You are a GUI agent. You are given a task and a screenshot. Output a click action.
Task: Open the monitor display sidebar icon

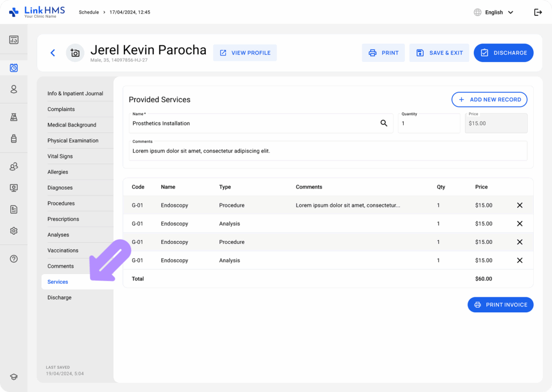click(x=13, y=188)
